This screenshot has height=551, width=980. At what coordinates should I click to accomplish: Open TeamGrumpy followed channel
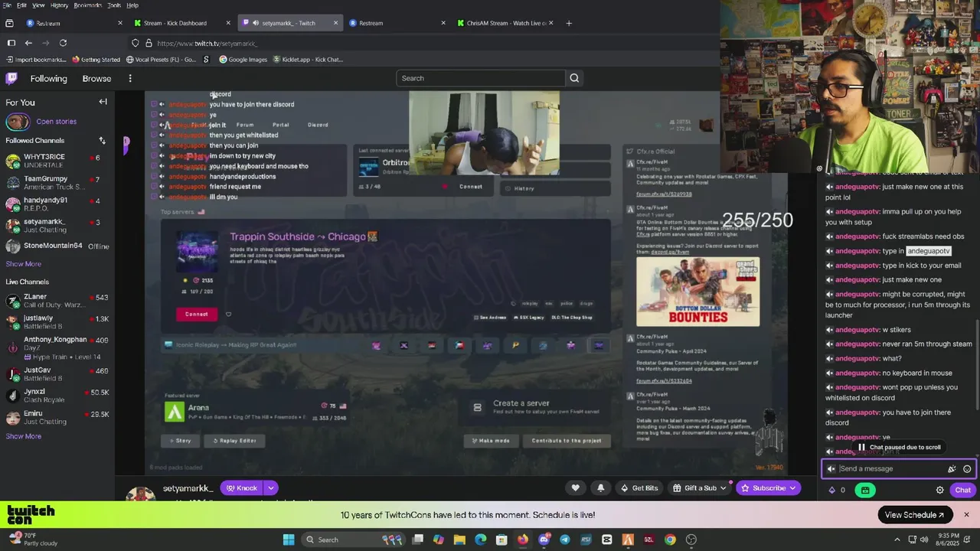(57, 182)
